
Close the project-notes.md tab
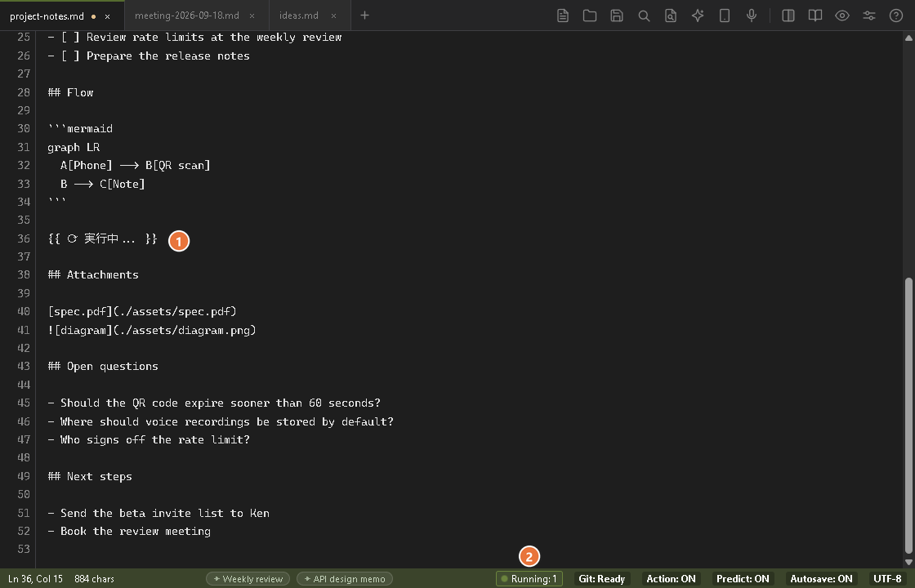tap(107, 16)
